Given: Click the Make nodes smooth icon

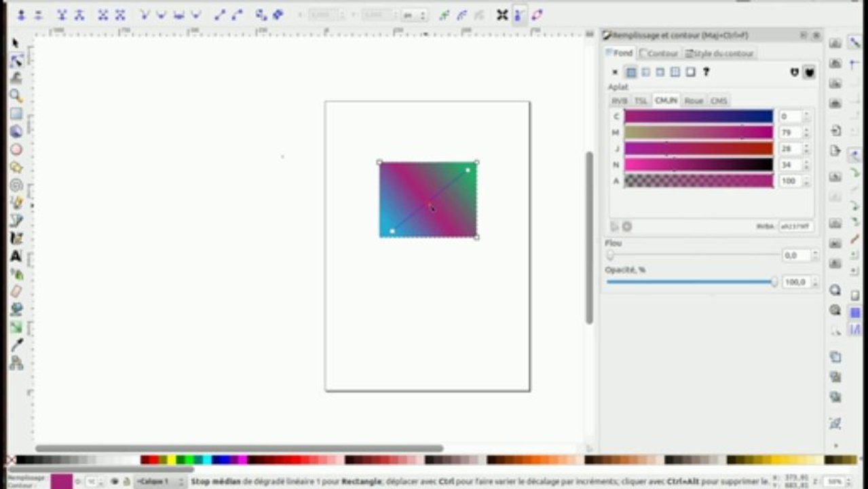Looking at the screenshot, I should tap(162, 14).
